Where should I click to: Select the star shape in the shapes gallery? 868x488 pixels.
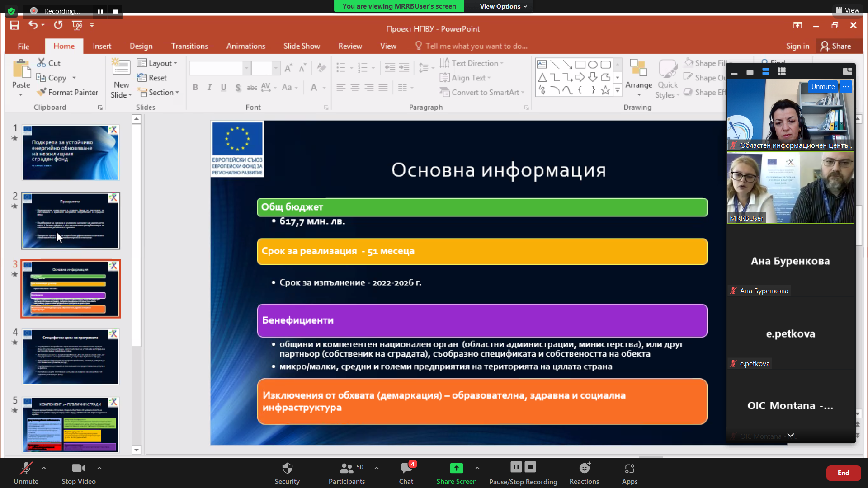[x=605, y=90]
